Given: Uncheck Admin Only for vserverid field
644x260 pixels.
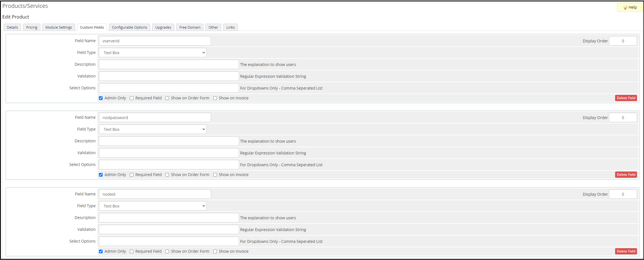Looking at the screenshot, I should tap(101, 98).
